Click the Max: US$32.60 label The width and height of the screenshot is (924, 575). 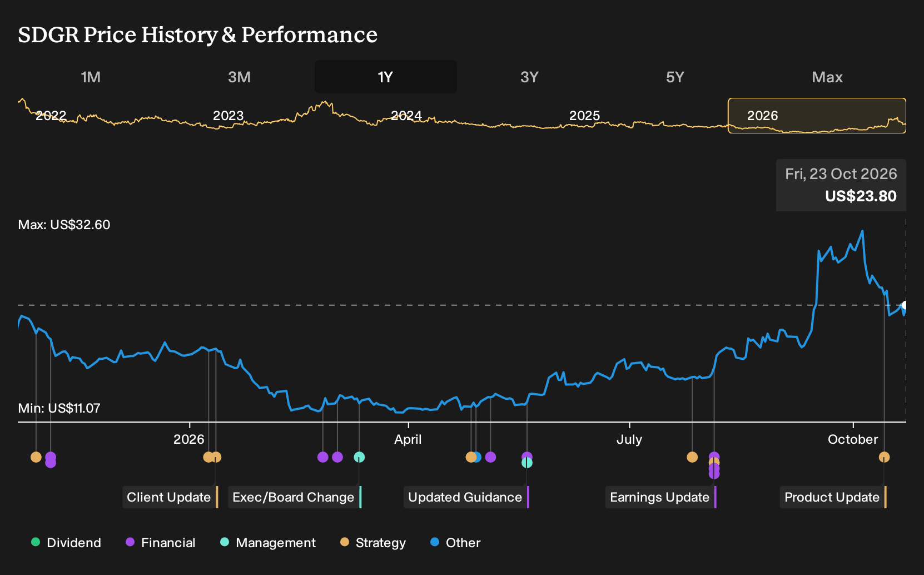click(64, 225)
